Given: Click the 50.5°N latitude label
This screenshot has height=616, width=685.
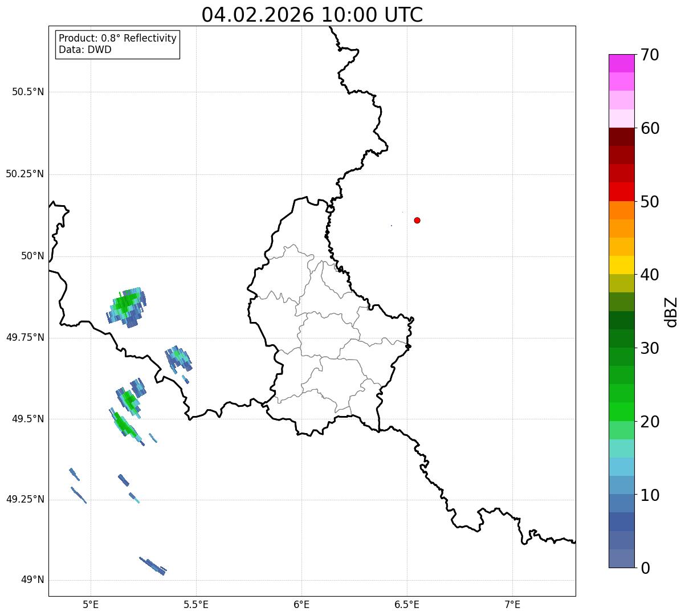Looking at the screenshot, I should point(27,92).
